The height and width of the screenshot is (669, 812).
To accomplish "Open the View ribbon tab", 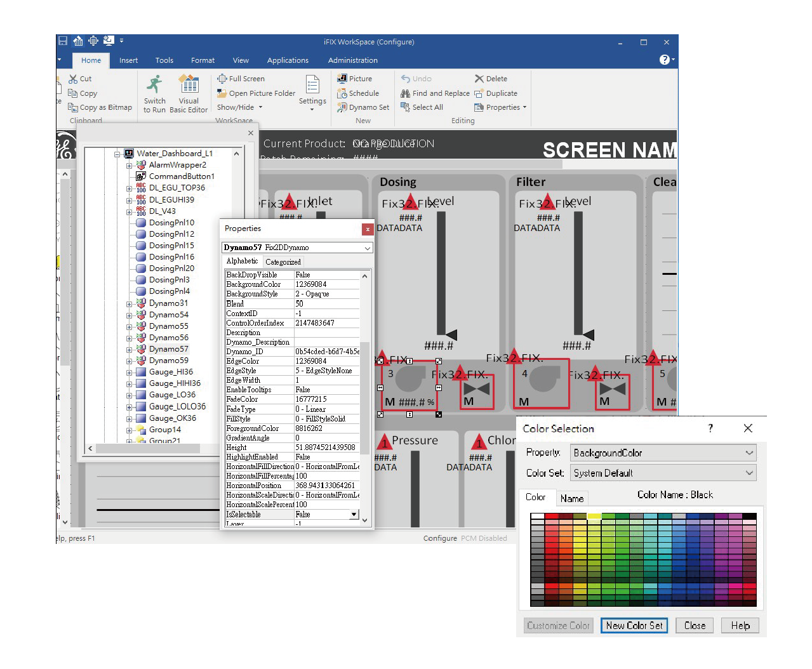I will (241, 60).
